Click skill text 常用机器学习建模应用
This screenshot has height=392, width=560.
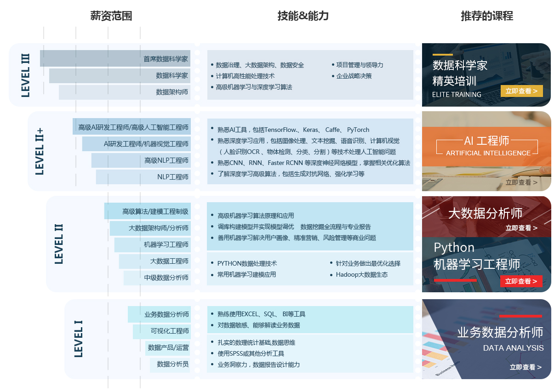(246, 275)
